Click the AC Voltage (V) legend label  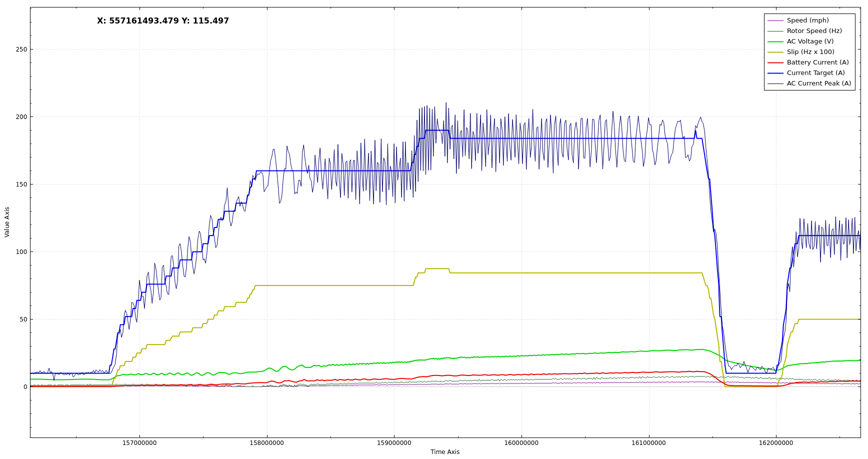(810, 41)
